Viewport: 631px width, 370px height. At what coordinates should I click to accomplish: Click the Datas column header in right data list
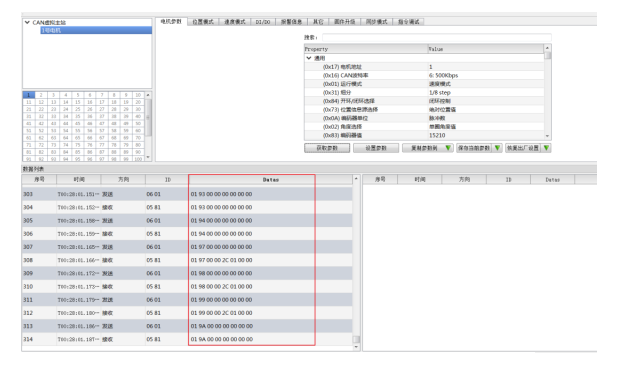pos(553,180)
